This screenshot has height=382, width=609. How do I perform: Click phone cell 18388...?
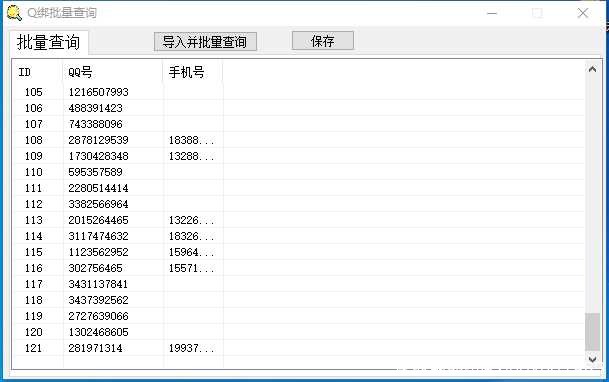(191, 140)
